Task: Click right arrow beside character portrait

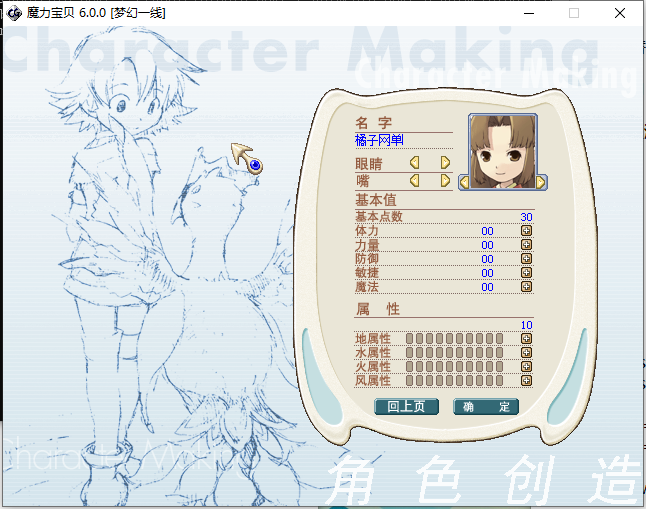Action: pos(541,182)
